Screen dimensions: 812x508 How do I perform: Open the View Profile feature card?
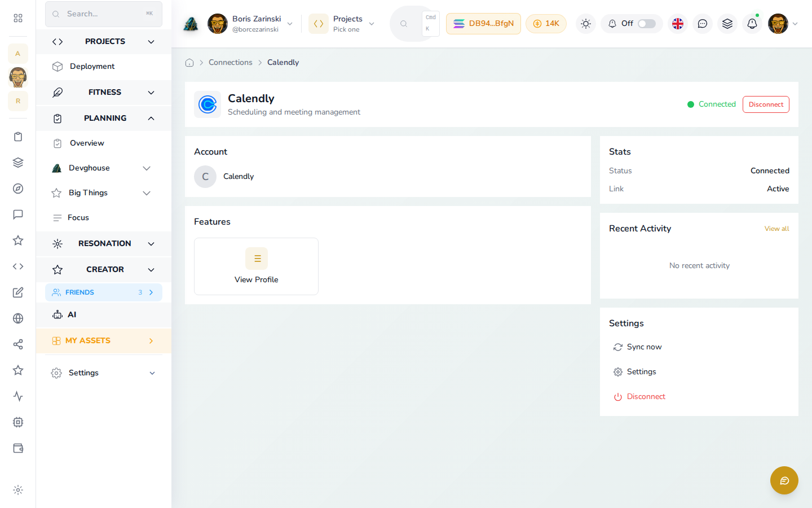click(256, 266)
